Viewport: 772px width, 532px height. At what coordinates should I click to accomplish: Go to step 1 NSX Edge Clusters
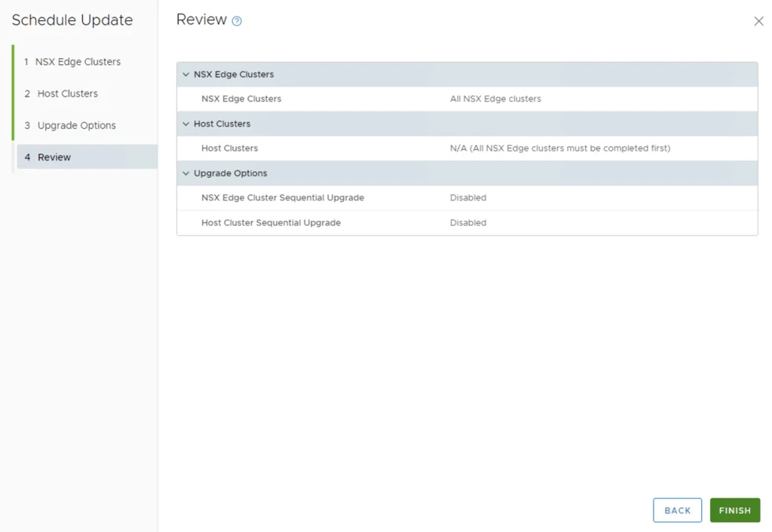click(x=72, y=62)
